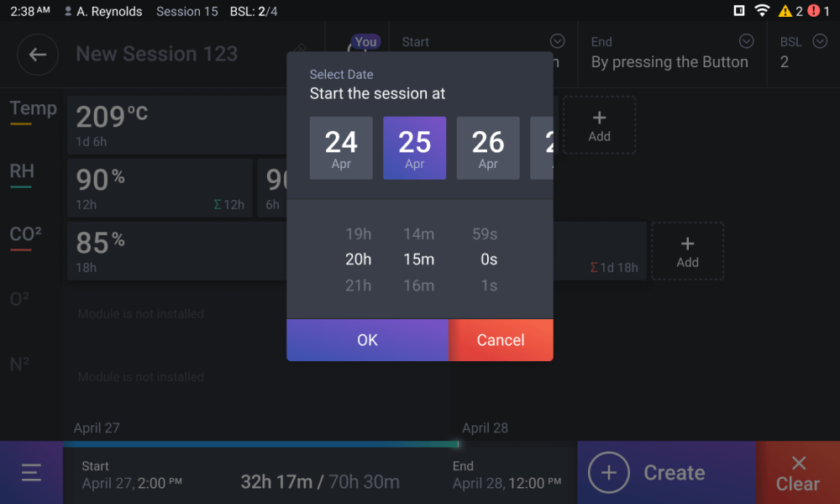Click the plus icon on Create
The width and height of the screenshot is (840, 504).
coord(609,473)
